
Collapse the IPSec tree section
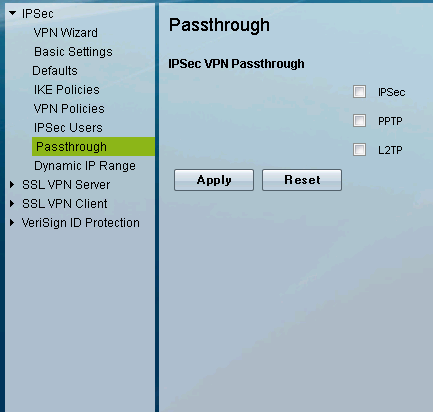click(13, 13)
